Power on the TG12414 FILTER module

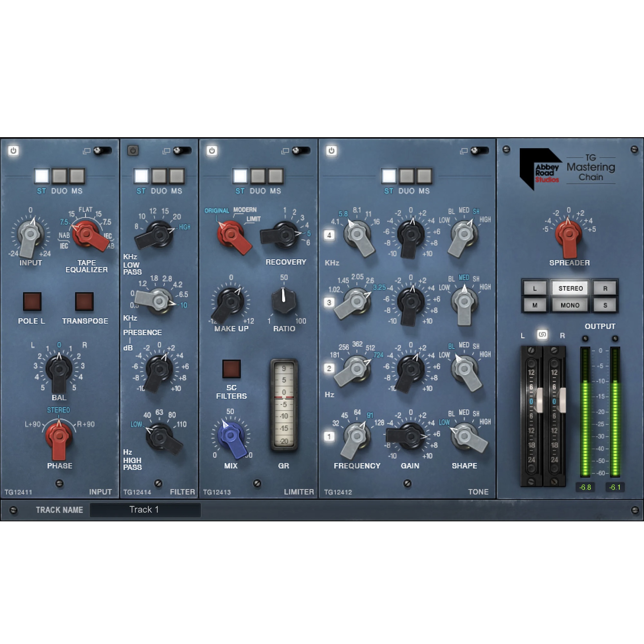[132, 151]
